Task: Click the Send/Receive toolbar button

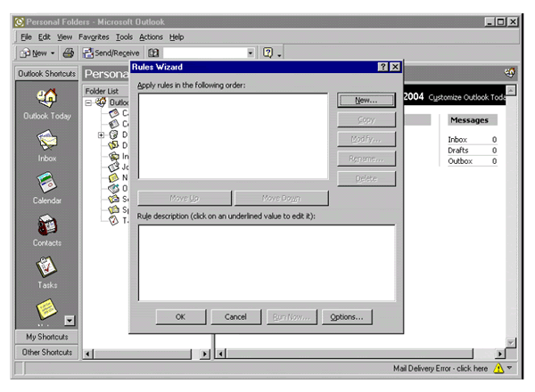Action: [x=111, y=53]
